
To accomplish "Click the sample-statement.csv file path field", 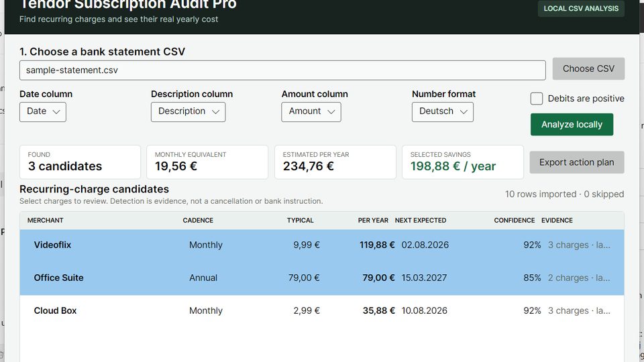I will pyautogui.click(x=282, y=70).
